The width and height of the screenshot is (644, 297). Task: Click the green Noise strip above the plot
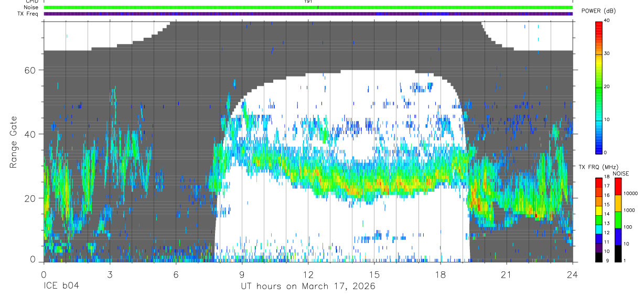tap(308, 7)
